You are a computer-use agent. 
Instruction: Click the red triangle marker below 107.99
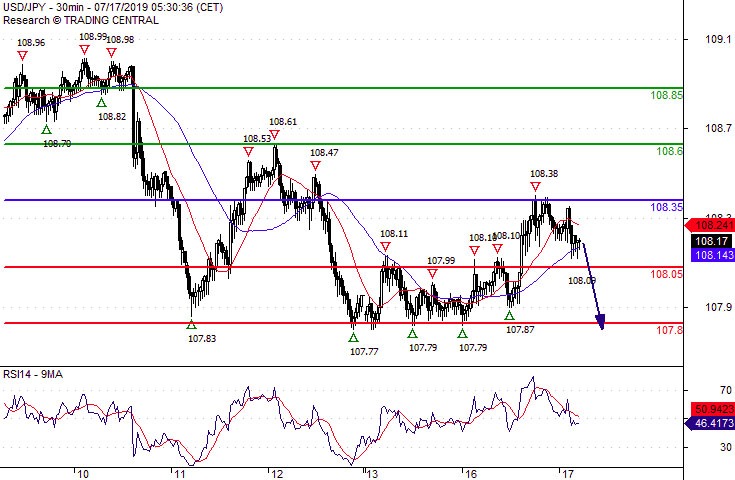(x=432, y=274)
